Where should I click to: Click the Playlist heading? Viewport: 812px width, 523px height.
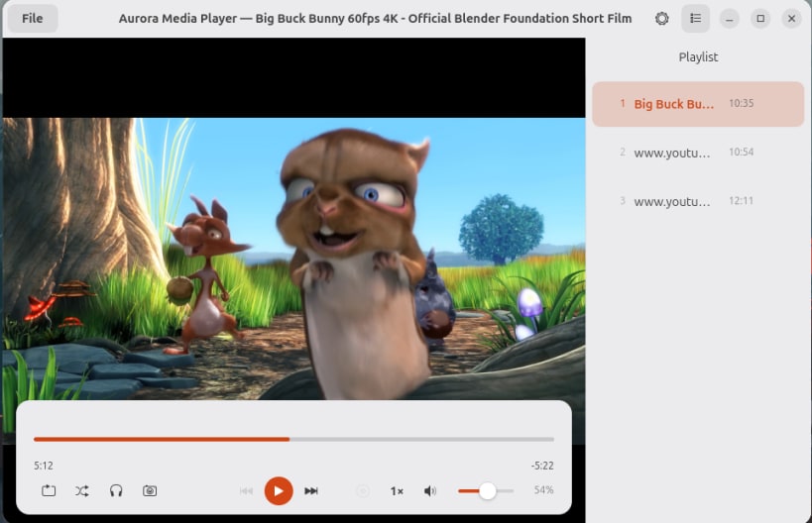(x=698, y=56)
